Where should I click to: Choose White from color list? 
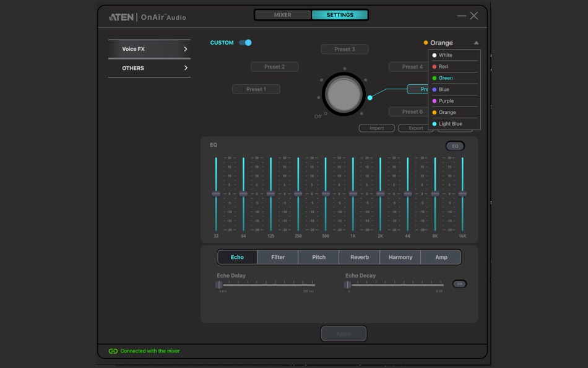pyautogui.click(x=454, y=55)
